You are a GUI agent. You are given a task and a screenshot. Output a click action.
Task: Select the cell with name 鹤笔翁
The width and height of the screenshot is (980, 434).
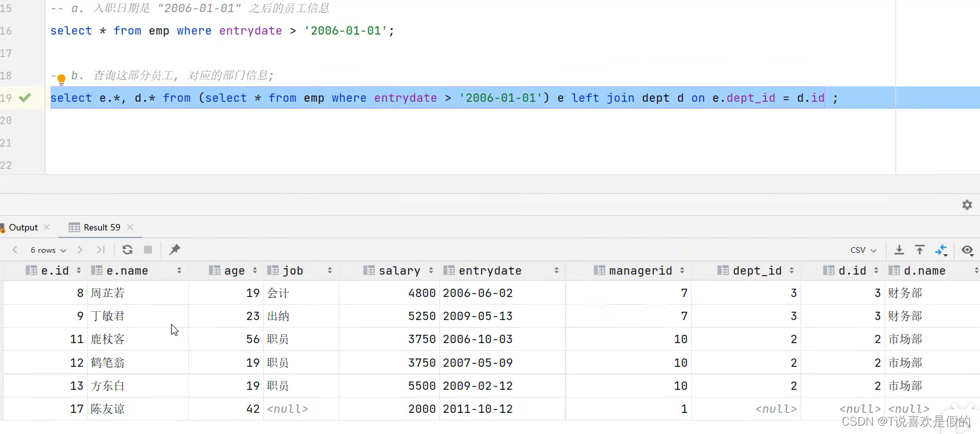138,363
